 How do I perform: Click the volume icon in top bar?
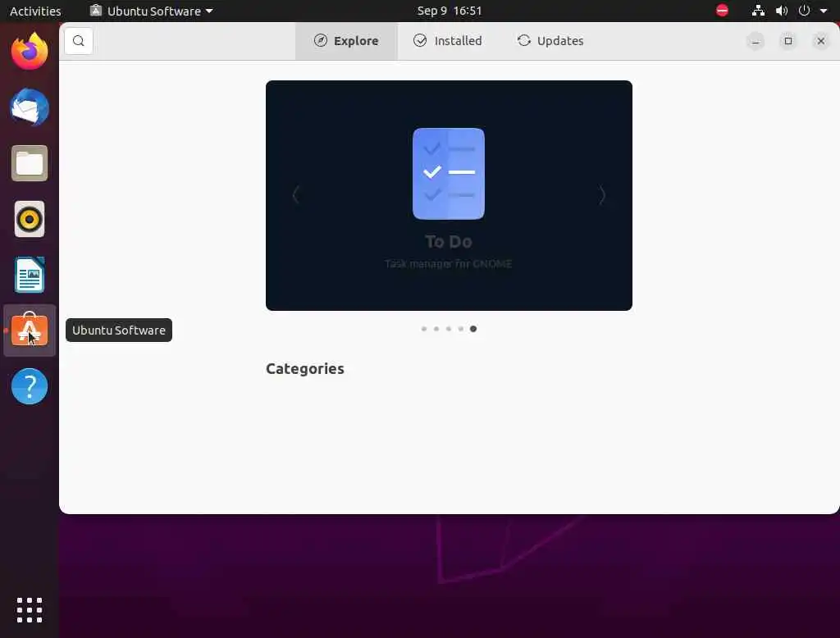(x=782, y=11)
